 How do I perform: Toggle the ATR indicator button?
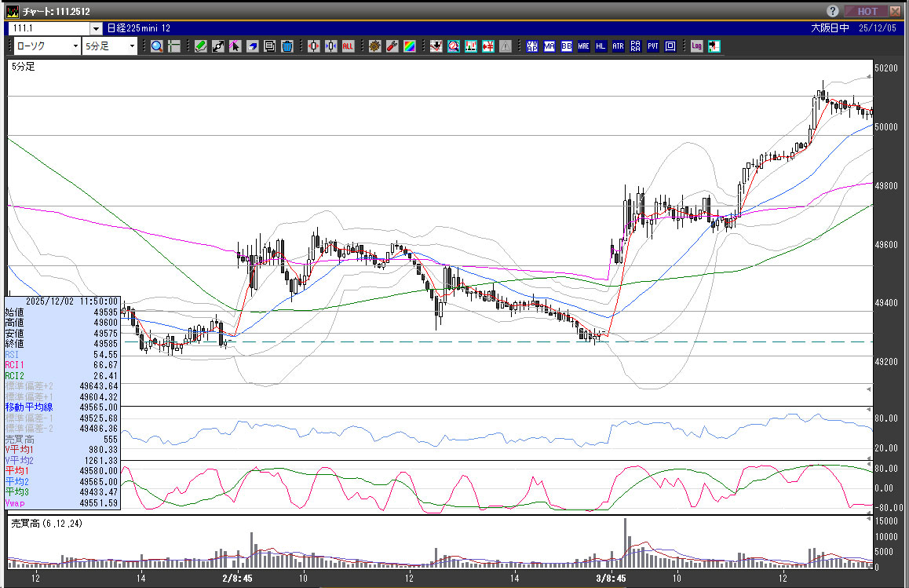click(x=618, y=46)
